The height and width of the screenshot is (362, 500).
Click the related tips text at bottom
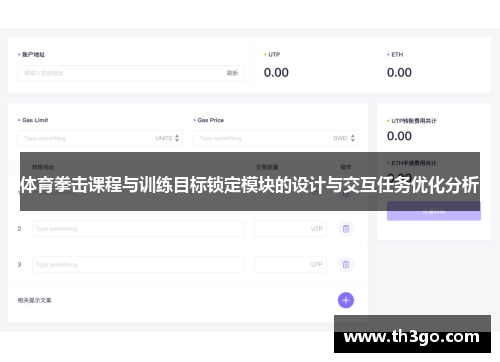pos(34,300)
